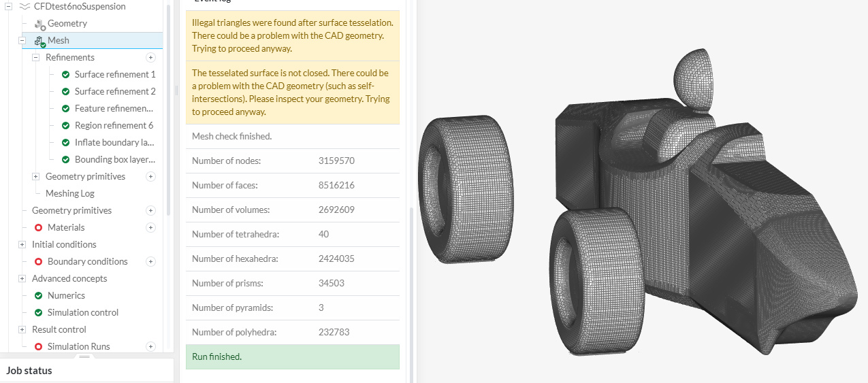Add a new refinement via Refinements plus
The image size is (868, 383).
click(151, 58)
